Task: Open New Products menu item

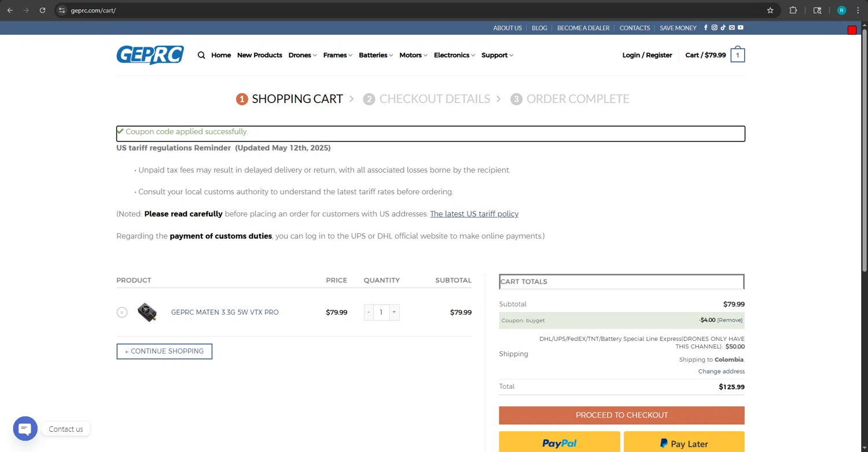Action: click(x=260, y=55)
